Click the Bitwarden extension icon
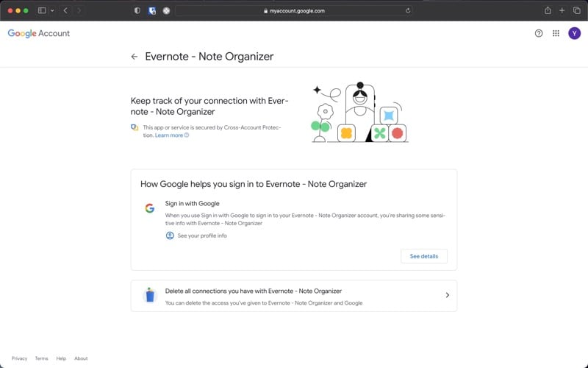This screenshot has width=588, height=368. 152,10
